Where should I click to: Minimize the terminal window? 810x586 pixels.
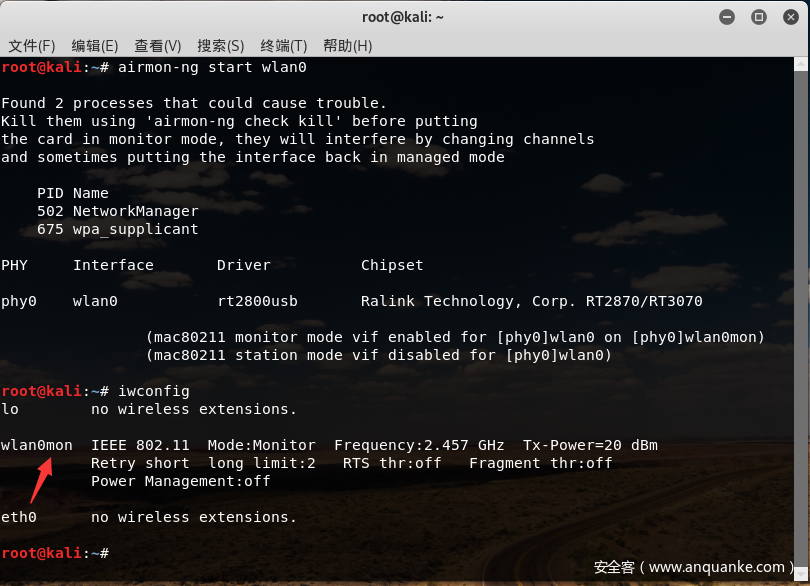click(x=727, y=17)
